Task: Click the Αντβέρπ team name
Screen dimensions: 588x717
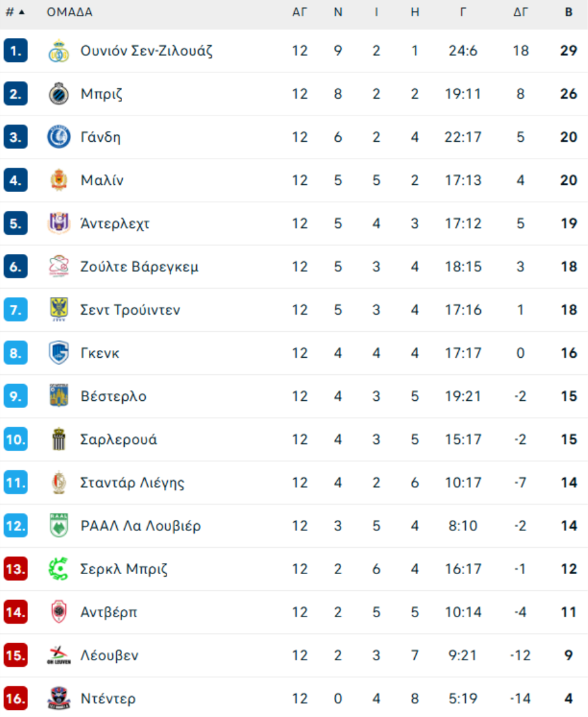Action: pos(108,612)
